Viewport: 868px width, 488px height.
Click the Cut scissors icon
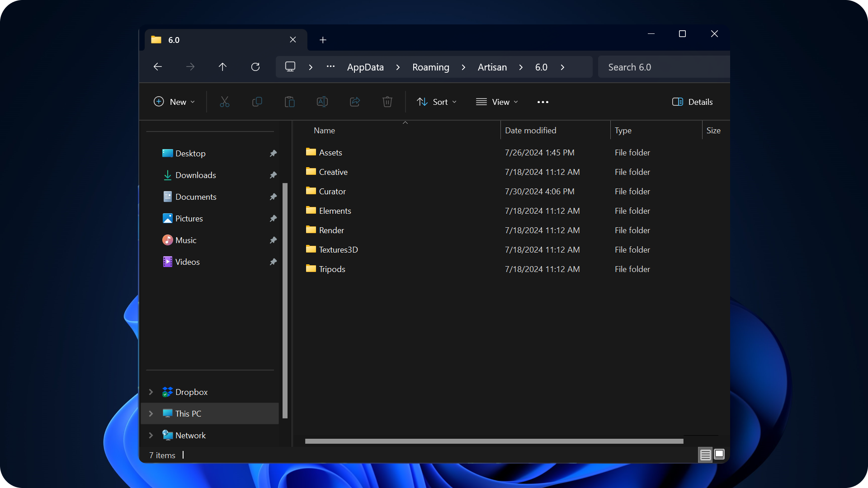pos(225,102)
